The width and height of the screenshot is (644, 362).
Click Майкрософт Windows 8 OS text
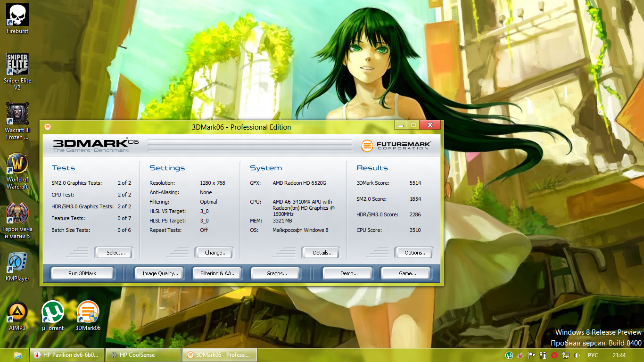300,230
